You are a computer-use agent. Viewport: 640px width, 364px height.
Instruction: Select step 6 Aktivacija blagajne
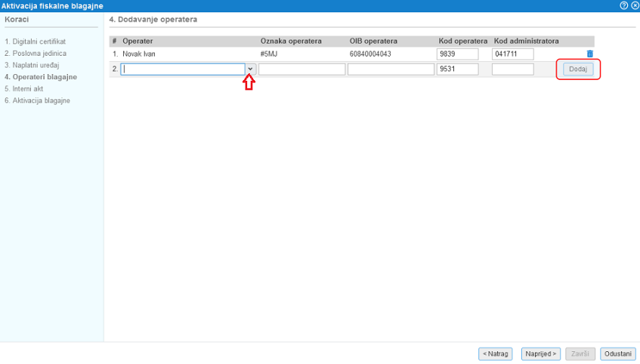(37, 100)
